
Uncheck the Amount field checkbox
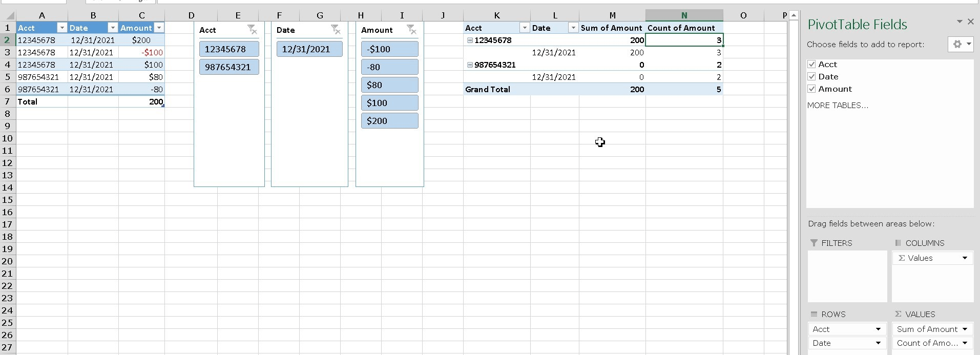click(x=811, y=89)
